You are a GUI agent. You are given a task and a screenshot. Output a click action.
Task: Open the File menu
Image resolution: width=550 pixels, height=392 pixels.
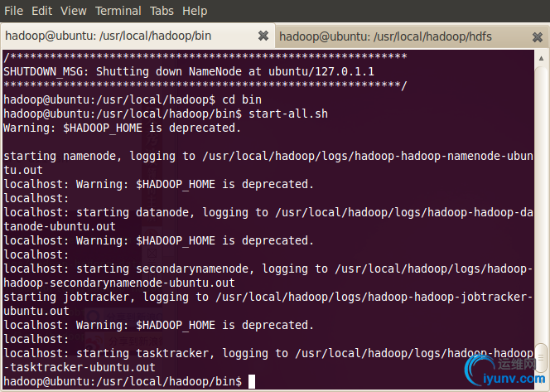[x=14, y=11]
